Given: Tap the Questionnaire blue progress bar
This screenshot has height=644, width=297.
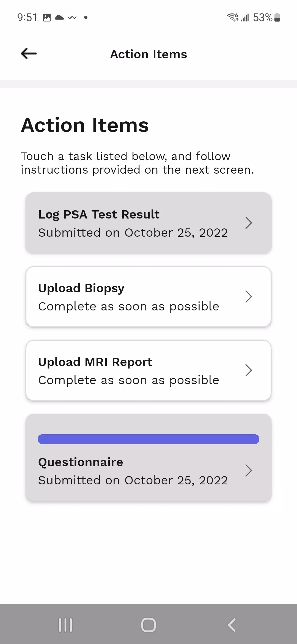Looking at the screenshot, I should [x=148, y=439].
